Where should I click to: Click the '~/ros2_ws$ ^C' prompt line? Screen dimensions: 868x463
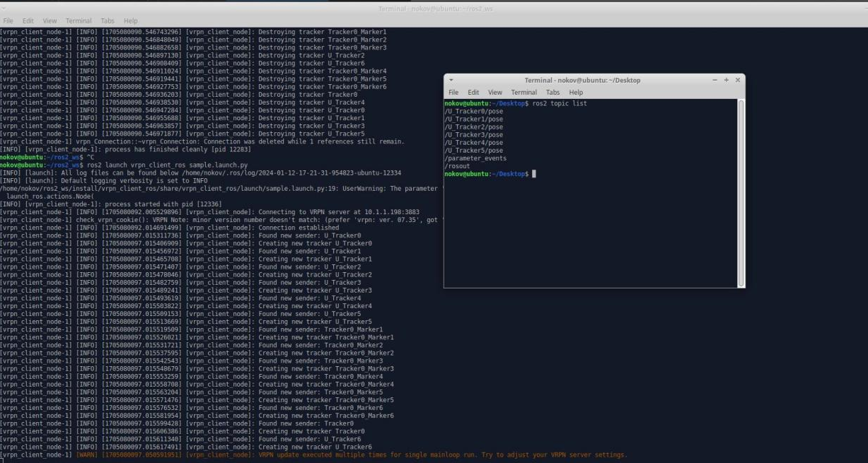(47, 157)
